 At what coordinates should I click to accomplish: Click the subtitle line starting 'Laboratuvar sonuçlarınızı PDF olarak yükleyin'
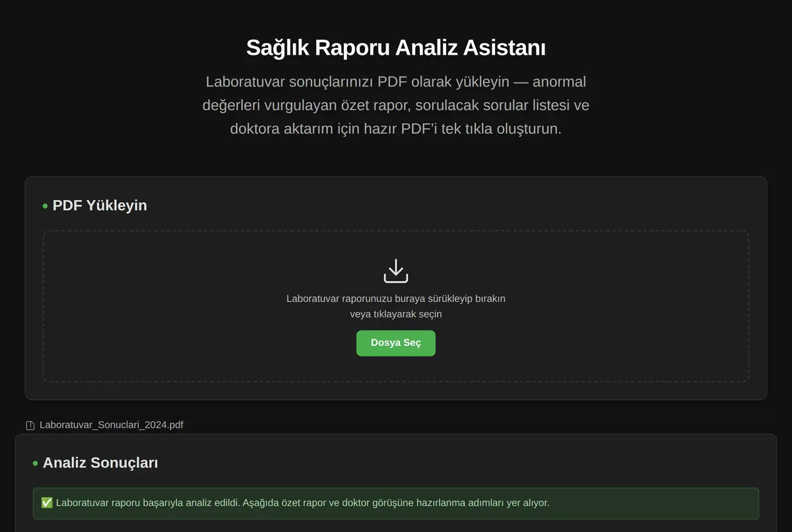[x=396, y=82]
